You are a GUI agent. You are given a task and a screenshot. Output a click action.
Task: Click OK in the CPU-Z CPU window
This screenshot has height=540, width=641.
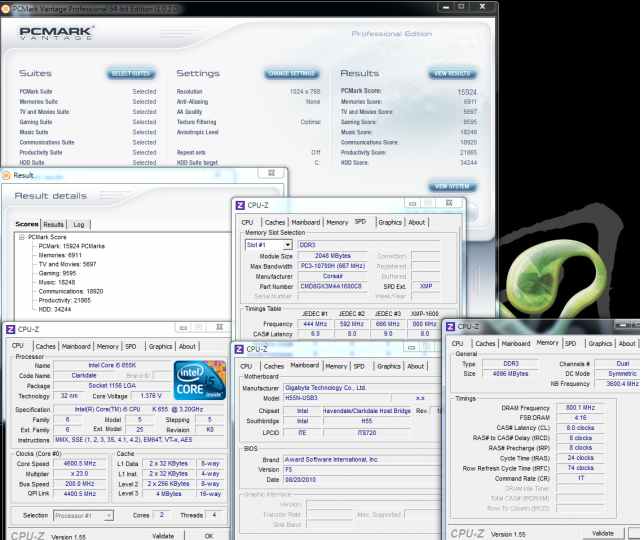click(209, 536)
